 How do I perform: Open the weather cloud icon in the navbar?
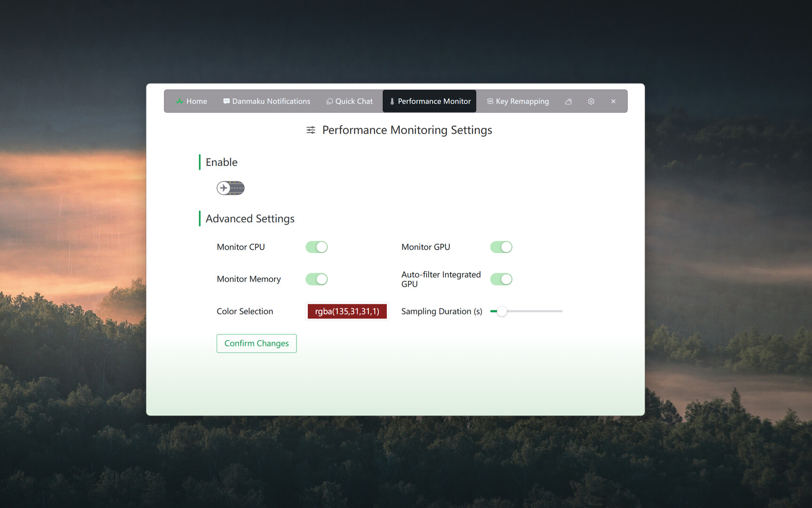[x=568, y=101]
